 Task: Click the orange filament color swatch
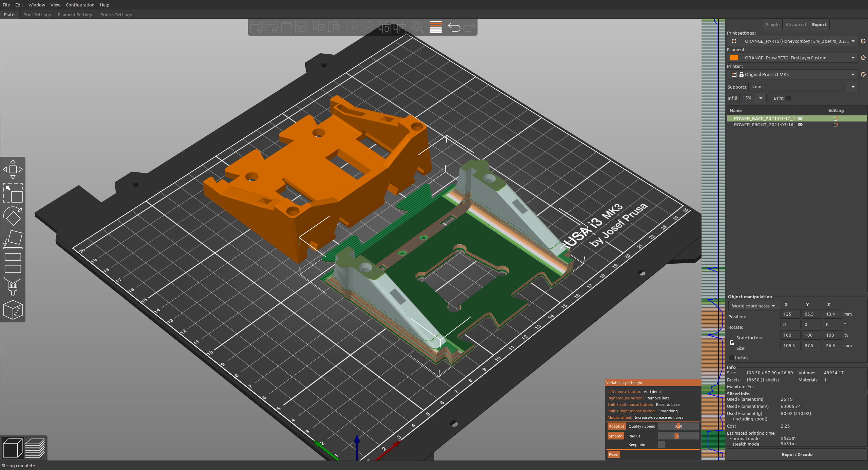coord(734,58)
